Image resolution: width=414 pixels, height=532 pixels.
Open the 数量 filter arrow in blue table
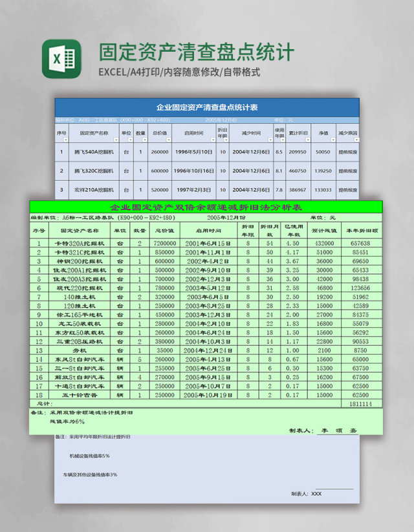145,140
